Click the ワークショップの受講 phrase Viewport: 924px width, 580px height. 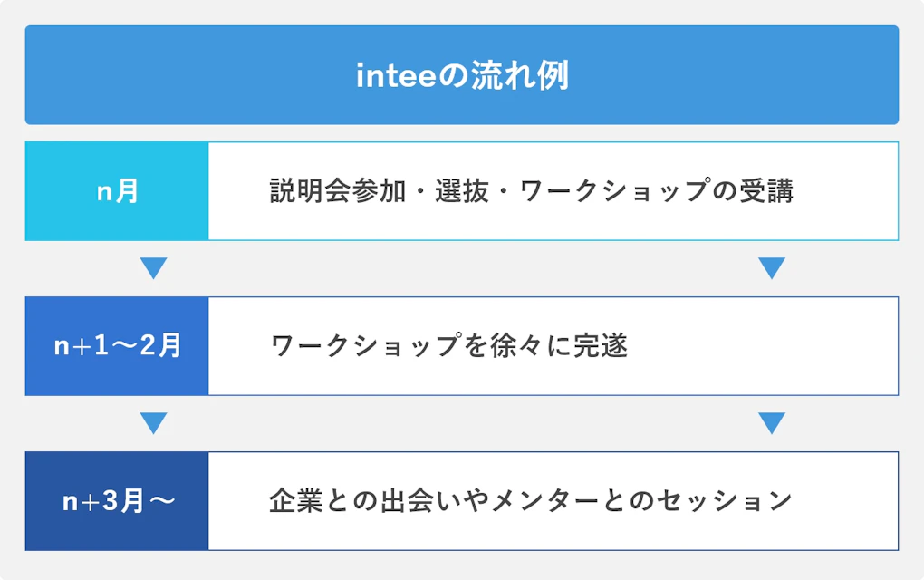pyautogui.click(x=657, y=191)
